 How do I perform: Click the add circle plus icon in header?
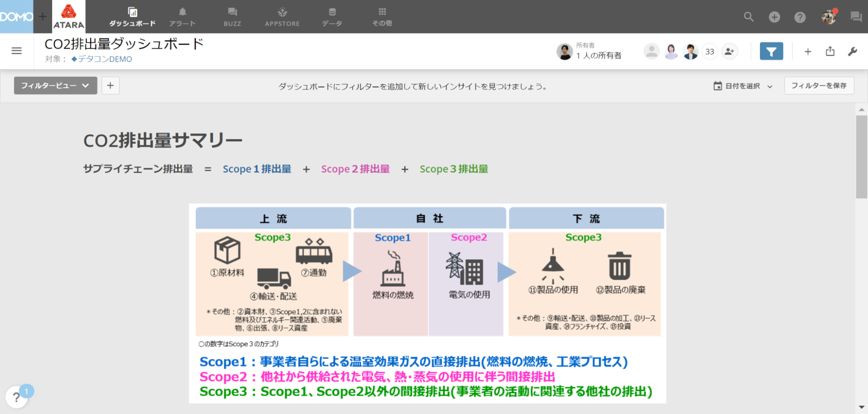click(x=774, y=17)
